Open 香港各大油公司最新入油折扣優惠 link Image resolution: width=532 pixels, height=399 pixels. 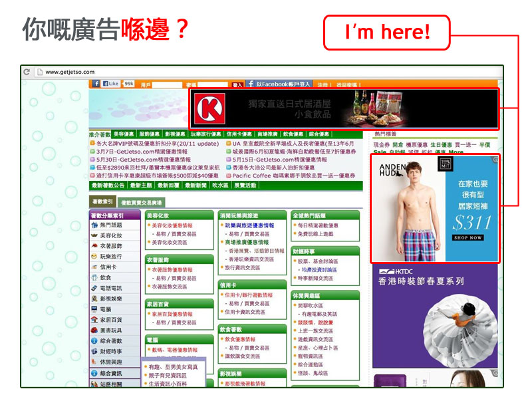coord(273,168)
